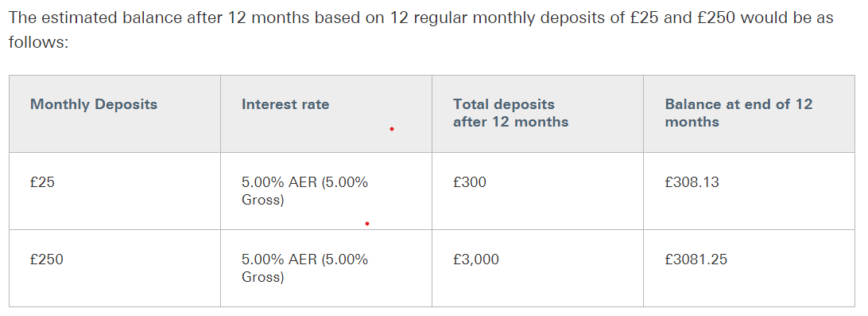The height and width of the screenshot is (316, 868).
Task: Select the Total deposits after 12 months header
Action: [x=510, y=113]
